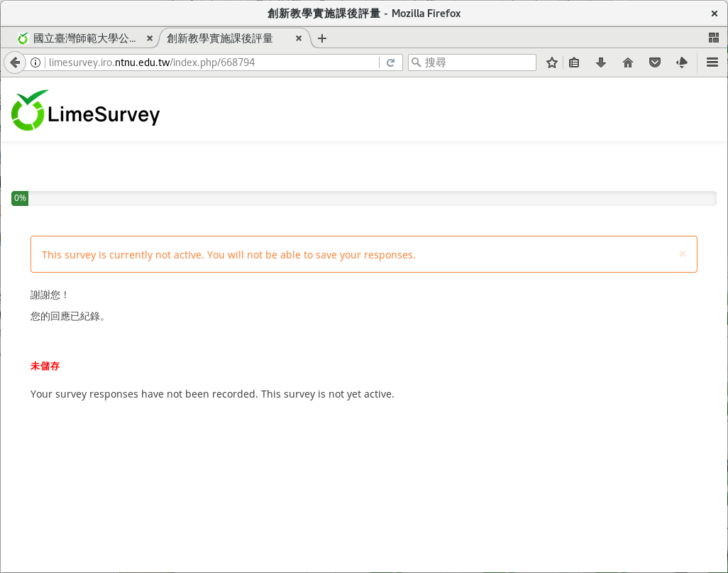Click the toolbar icon right of Pocket
The height and width of the screenshot is (573, 728).
682,62
